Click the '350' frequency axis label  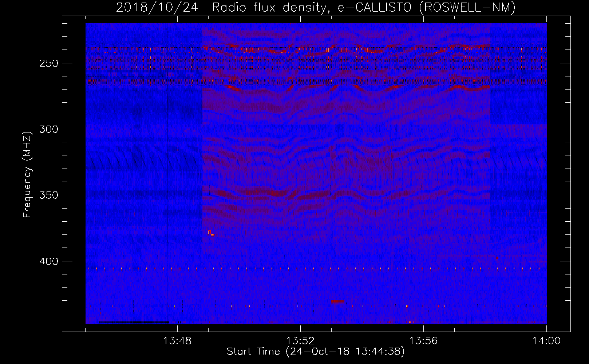pyautogui.click(x=49, y=195)
